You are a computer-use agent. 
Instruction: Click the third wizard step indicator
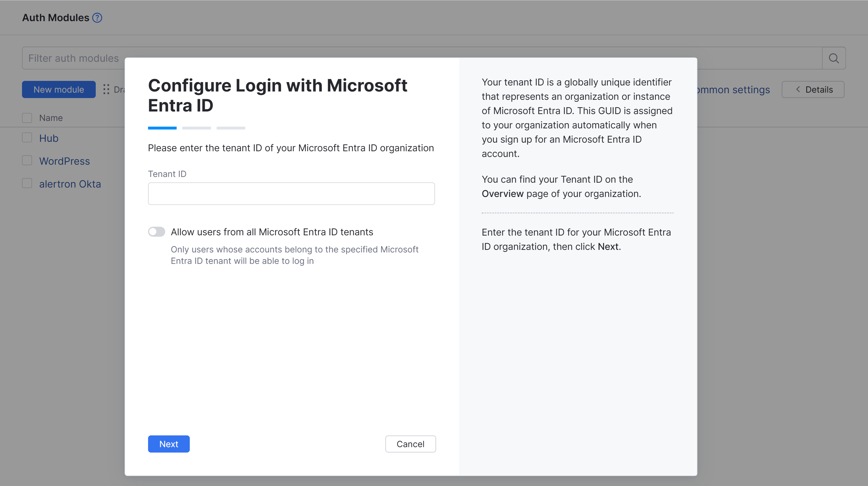231,128
